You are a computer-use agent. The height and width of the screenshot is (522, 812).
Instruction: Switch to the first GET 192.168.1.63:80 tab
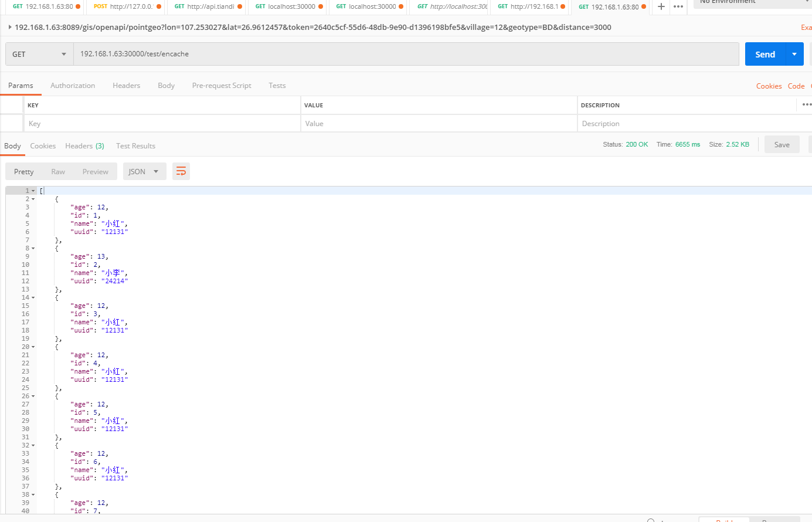point(46,6)
